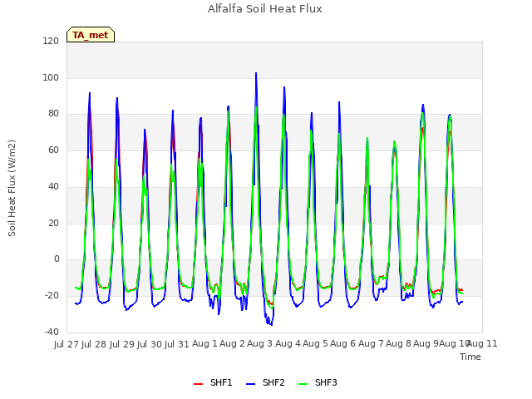Image resolution: width=532 pixels, height=399 pixels.
Task: Click the Aug 11 x-axis label
Action: click(x=482, y=343)
